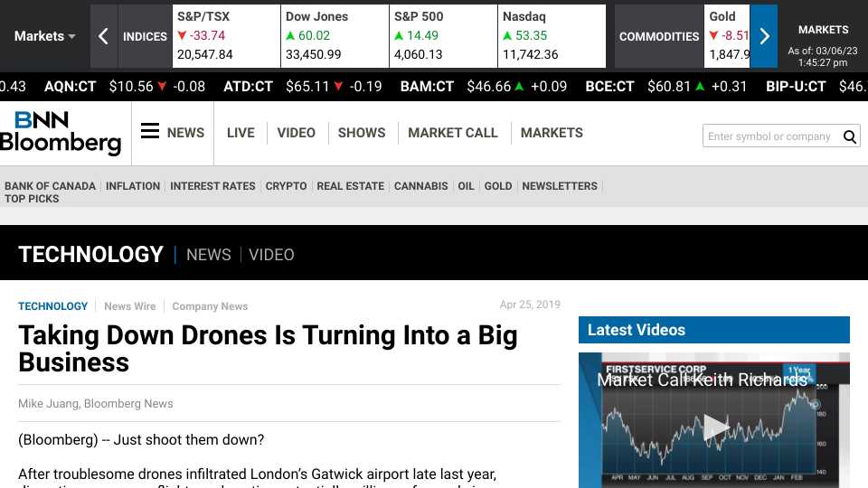Viewport: 868px width, 488px height.
Task: Click the BIP-U:CT ticker symbol
Action: coord(796,87)
